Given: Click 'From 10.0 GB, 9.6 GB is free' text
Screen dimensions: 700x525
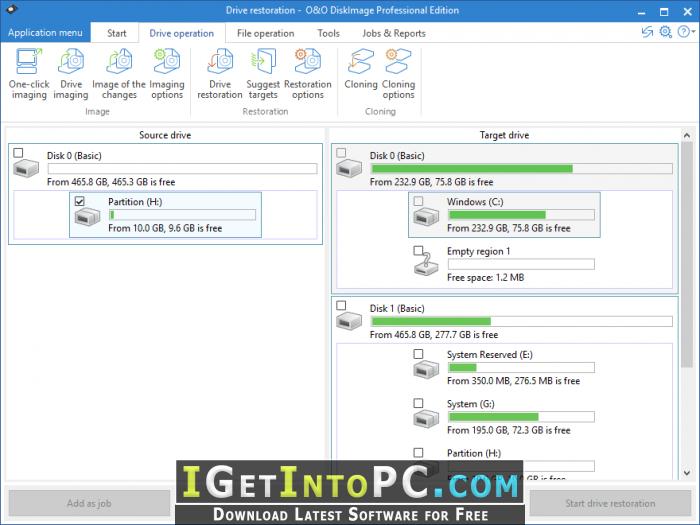Looking at the screenshot, I should pyautogui.click(x=165, y=228).
